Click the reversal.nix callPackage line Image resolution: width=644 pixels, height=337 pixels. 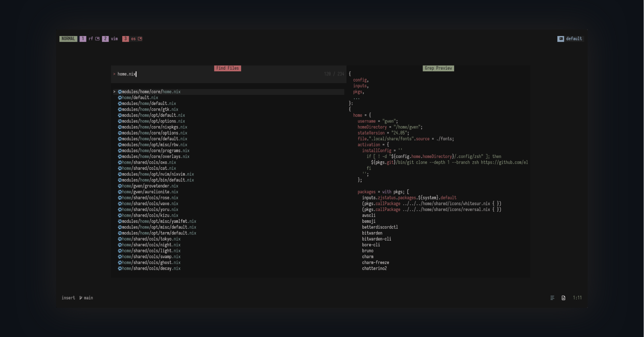click(x=431, y=210)
